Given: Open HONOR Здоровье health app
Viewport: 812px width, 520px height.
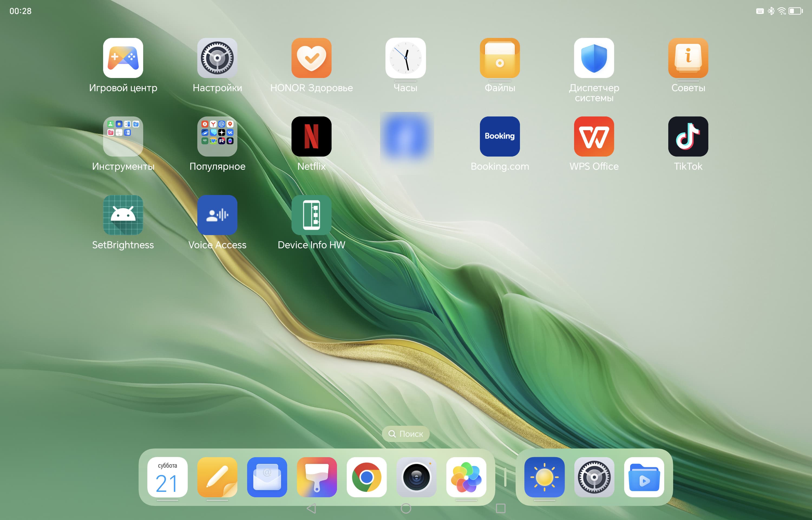Looking at the screenshot, I should (311, 58).
